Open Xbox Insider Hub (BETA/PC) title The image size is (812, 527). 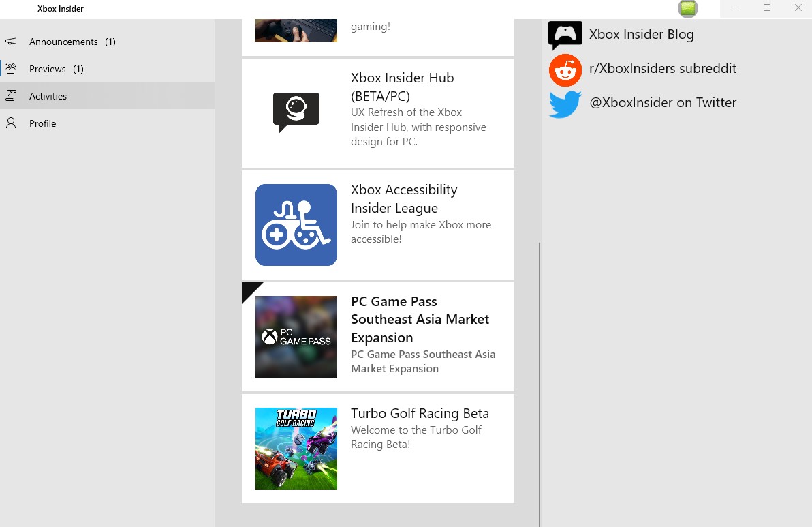(403, 87)
